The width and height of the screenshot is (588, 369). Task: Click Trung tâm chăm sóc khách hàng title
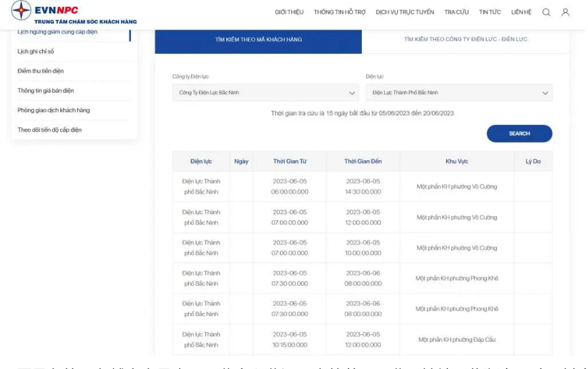coord(85,22)
